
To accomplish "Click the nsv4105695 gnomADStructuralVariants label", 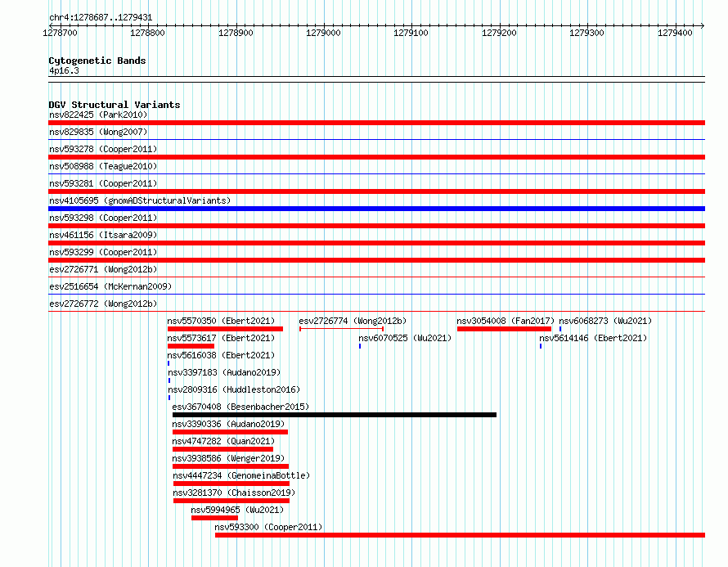I will tap(140, 200).
